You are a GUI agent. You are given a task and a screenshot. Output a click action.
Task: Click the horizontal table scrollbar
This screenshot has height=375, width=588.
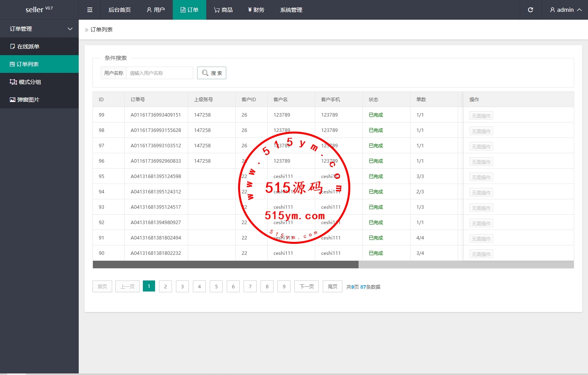tap(226, 265)
